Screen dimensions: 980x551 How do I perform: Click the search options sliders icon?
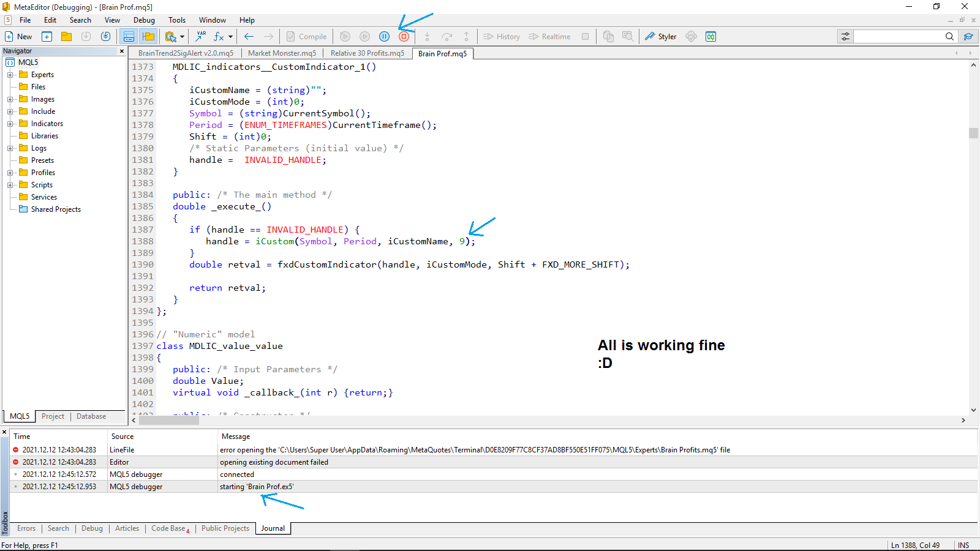click(845, 36)
